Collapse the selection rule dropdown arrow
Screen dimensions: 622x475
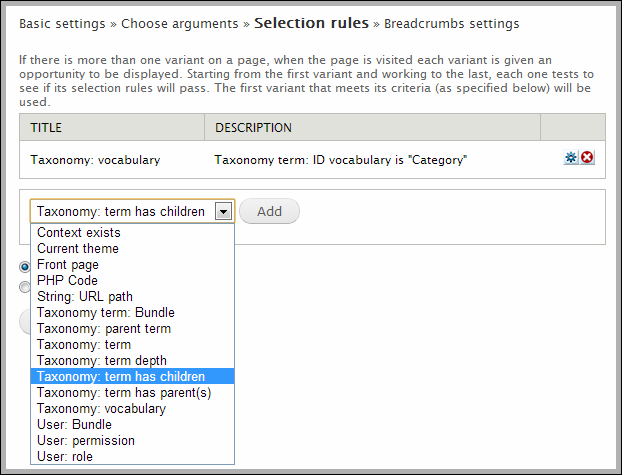click(x=224, y=211)
